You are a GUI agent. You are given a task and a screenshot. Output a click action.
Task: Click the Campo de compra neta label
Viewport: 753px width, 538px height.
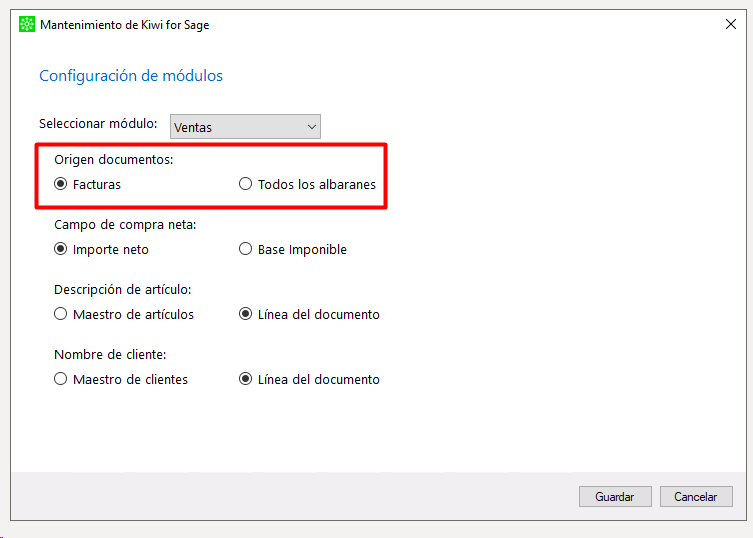(x=125, y=224)
